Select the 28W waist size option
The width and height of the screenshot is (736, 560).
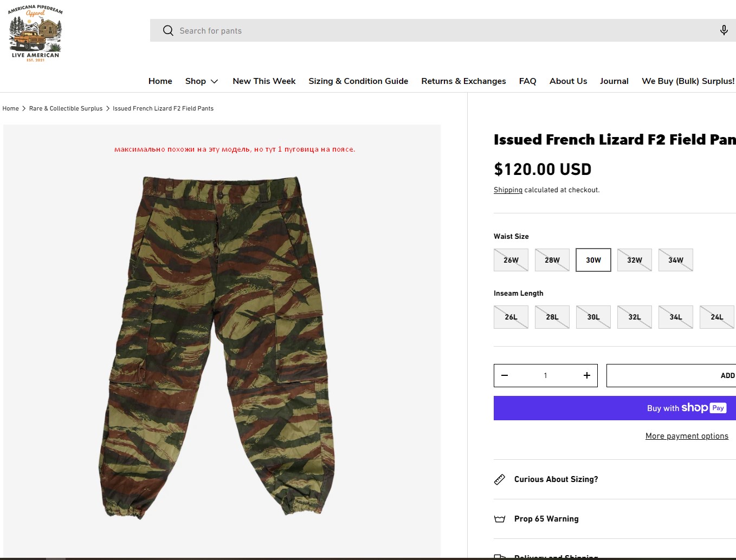pos(552,260)
